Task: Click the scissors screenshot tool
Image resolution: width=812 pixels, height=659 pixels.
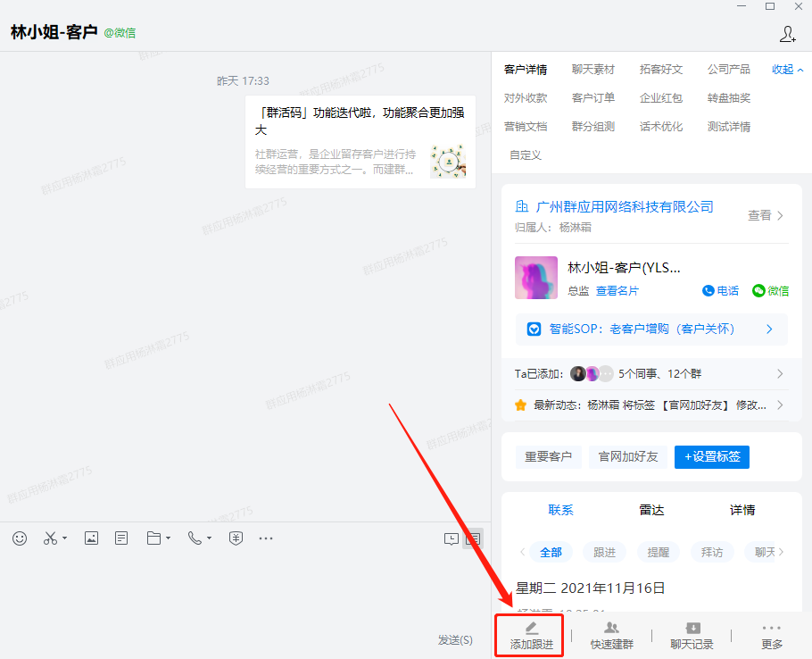Action: 51,538
